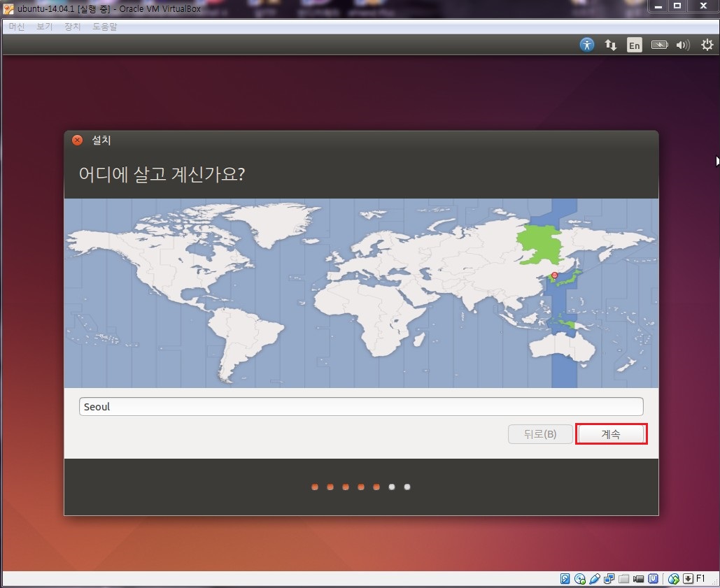Click the VirtualBox network adapters icon

click(x=609, y=579)
